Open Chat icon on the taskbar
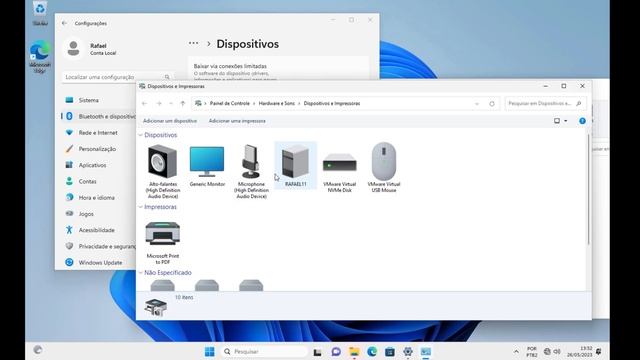The height and width of the screenshot is (360, 640). (x=336, y=351)
